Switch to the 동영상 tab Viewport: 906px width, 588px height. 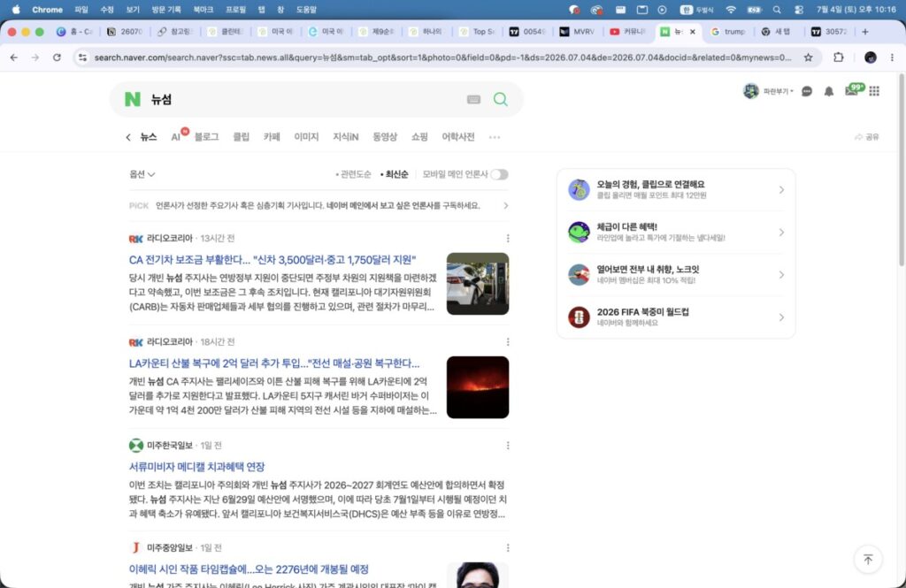click(x=385, y=137)
